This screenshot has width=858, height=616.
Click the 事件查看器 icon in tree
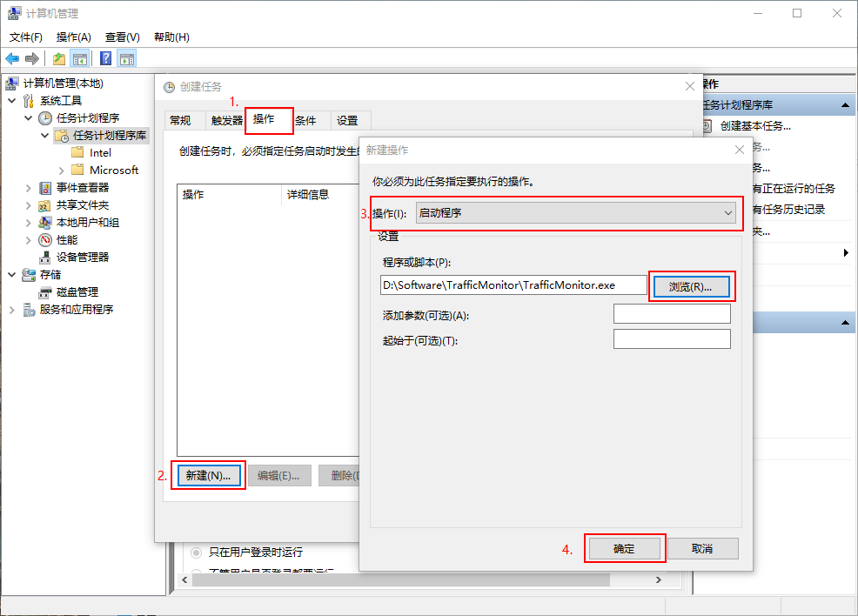pos(45,188)
